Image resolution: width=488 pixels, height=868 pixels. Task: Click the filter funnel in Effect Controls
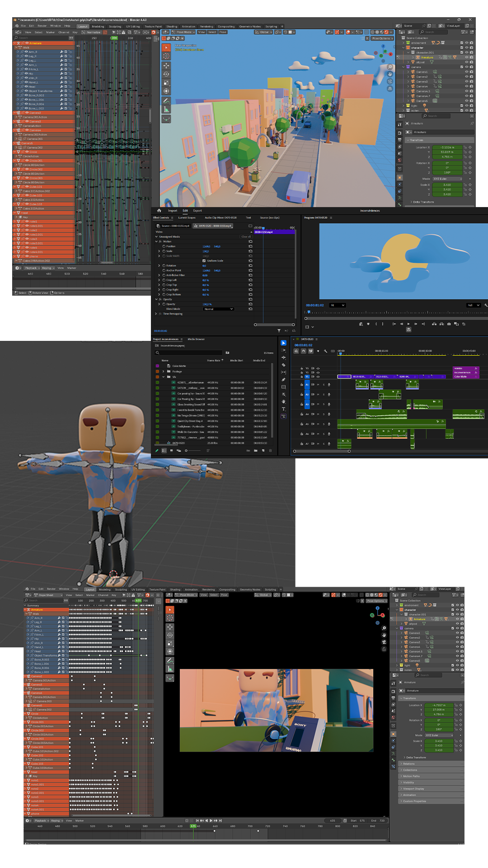point(279,331)
